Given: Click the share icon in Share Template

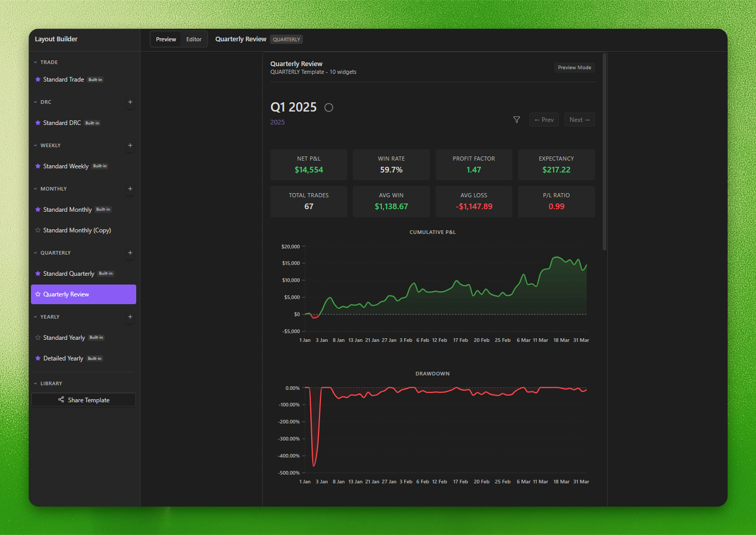Looking at the screenshot, I should (61, 400).
